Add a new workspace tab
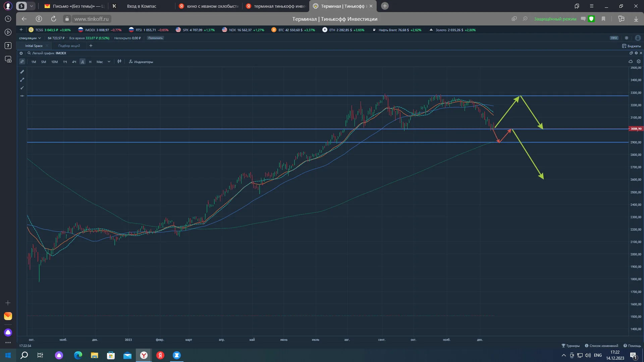The image size is (644, 362). coord(91,46)
